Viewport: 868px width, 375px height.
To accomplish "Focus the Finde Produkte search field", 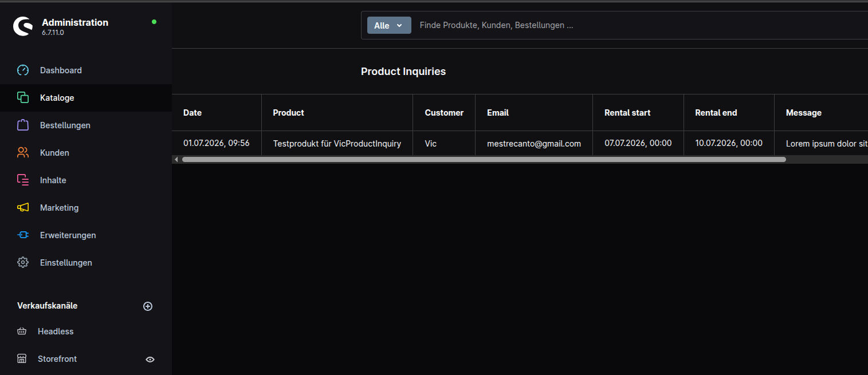I will pos(641,25).
